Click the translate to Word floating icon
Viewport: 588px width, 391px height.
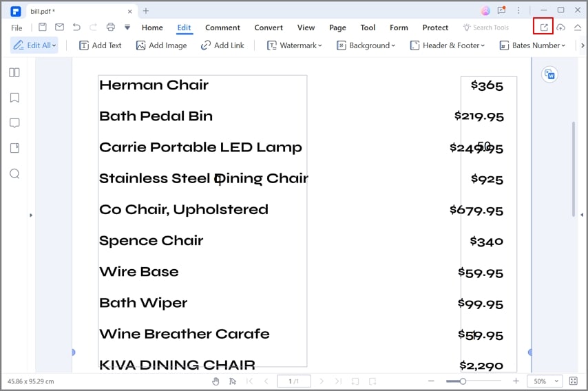click(549, 74)
